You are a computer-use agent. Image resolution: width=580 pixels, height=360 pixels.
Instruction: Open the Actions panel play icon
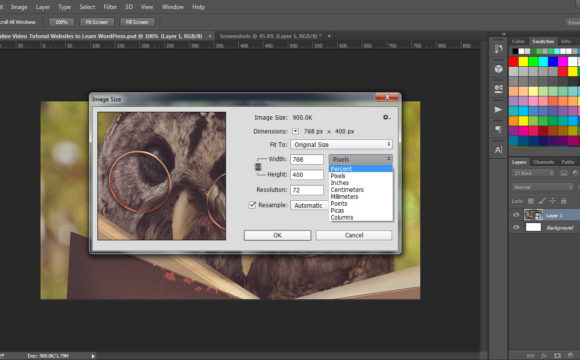[499, 110]
